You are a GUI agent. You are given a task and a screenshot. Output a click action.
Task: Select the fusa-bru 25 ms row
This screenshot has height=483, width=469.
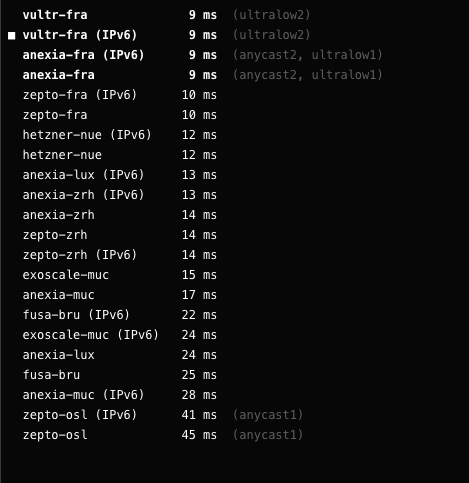tap(120, 375)
